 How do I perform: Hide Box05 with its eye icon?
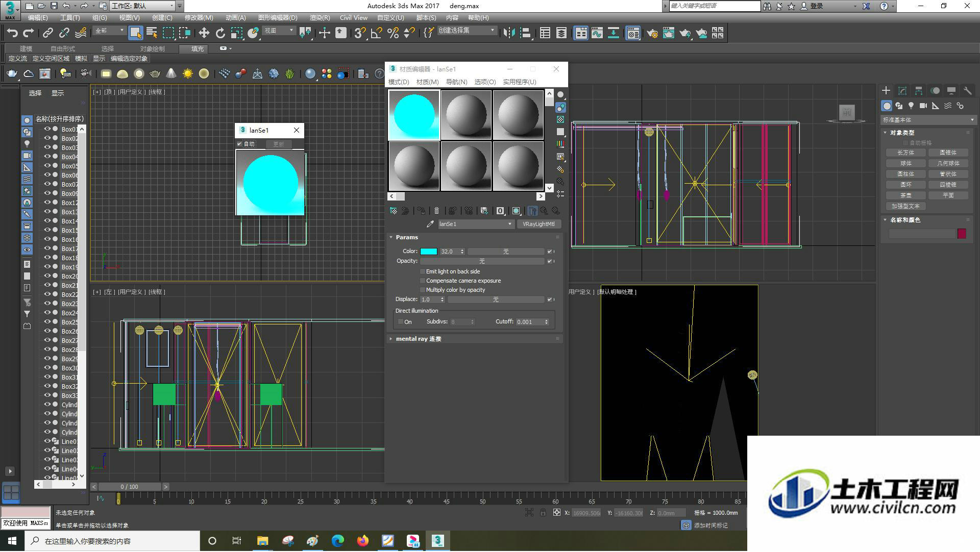[x=47, y=166]
